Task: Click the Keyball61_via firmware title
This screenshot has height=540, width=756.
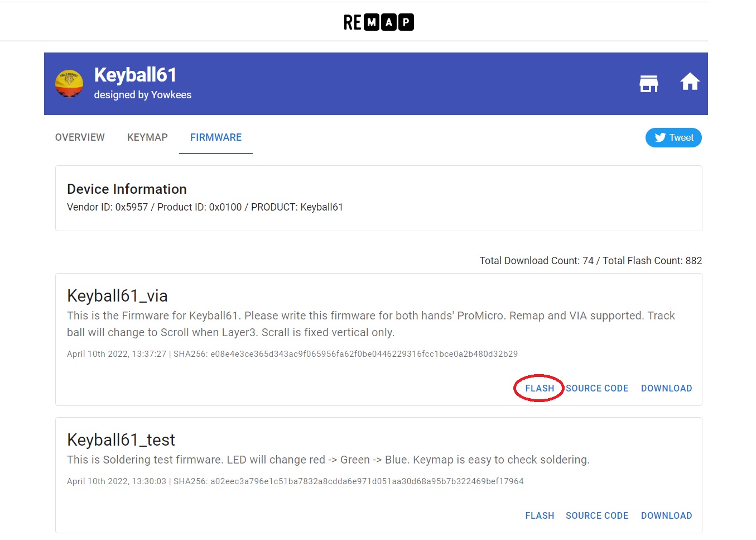Action: pos(117,295)
